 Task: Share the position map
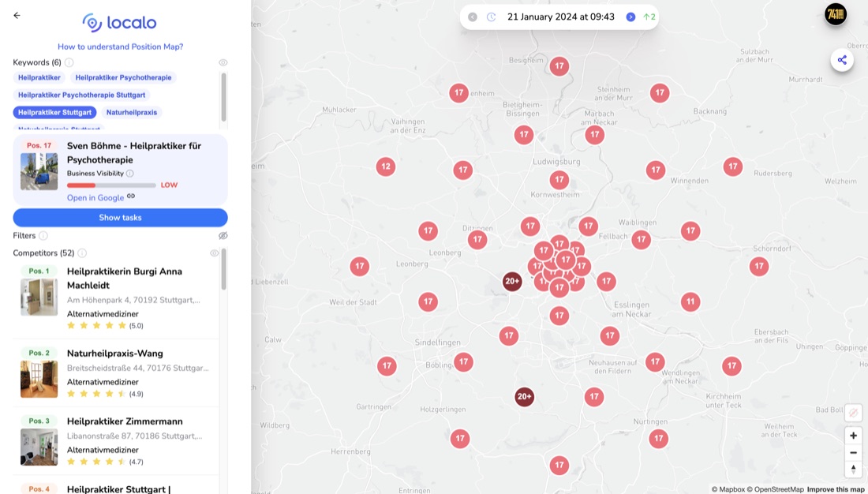click(842, 60)
